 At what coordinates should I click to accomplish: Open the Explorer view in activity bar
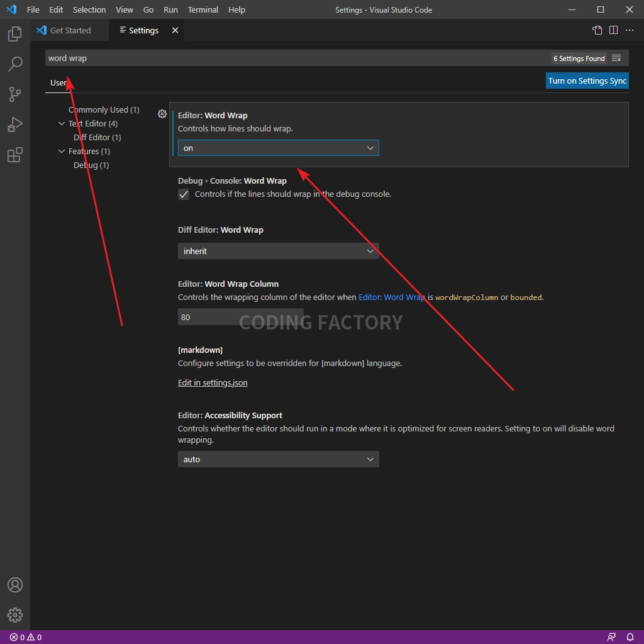tap(15, 34)
